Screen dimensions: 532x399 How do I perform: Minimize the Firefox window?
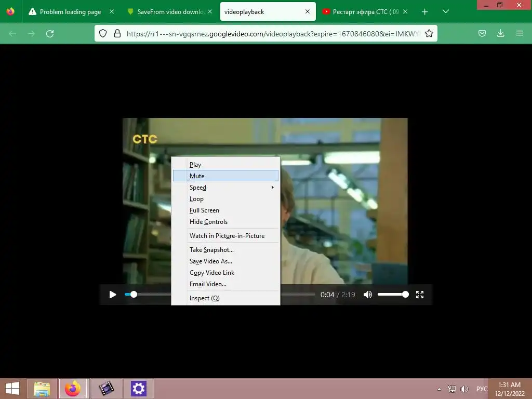tap(486, 5)
